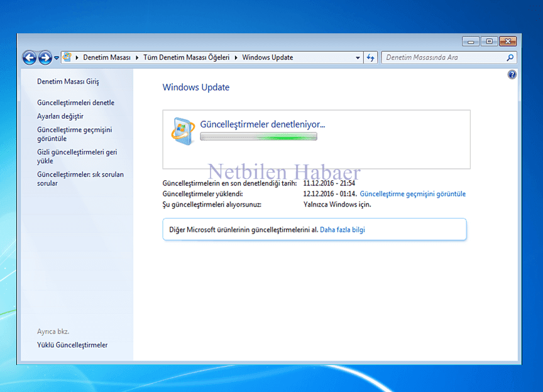Open Güncelleştirmeler: sık sorulan sorular
The image size is (543, 392).
click(x=80, y=178)
